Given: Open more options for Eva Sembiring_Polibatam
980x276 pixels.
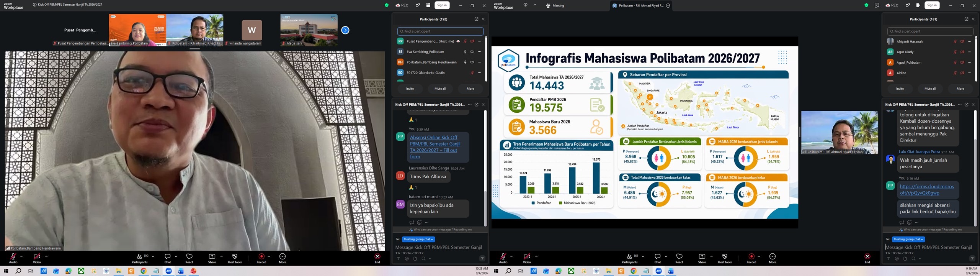Looking at the screenshot, I should click(479, 52).
